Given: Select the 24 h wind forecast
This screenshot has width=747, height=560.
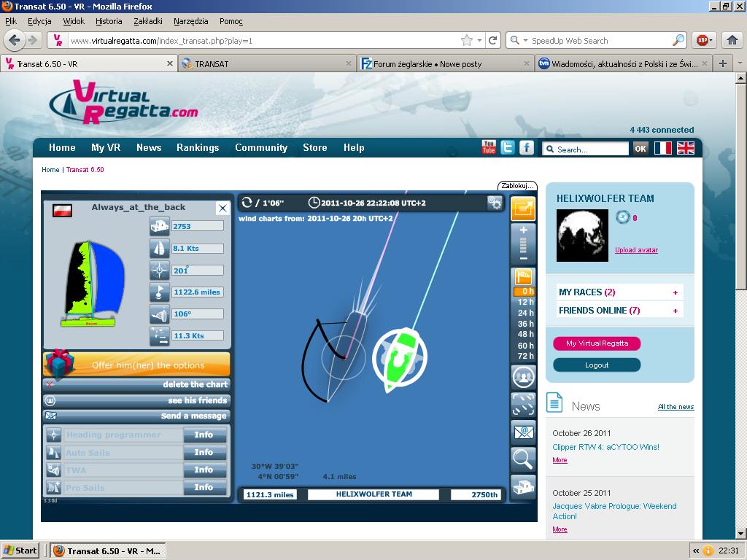Looking at the screenshot, I should point(525,313).
